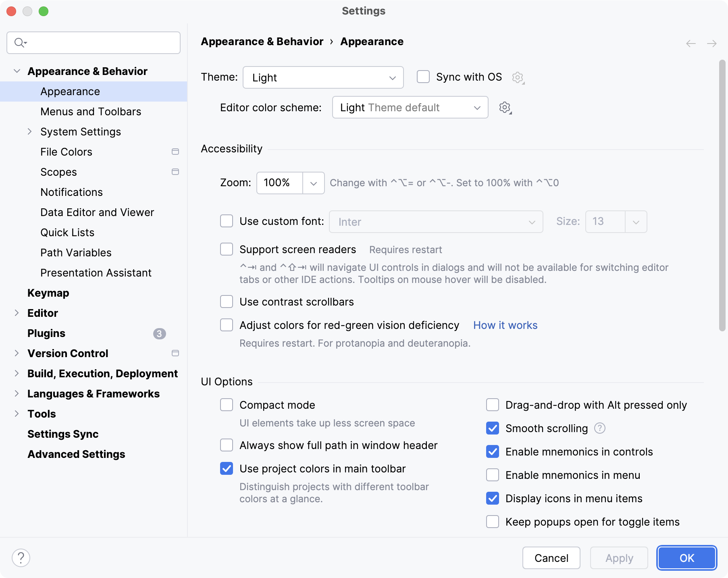
Task: Expand the System Settings tree node
Action: (29, 131)
